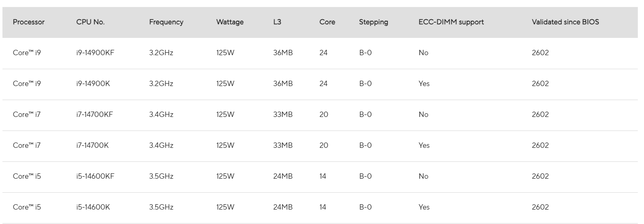Select BIOS version 2602 for i9-14900K
Screen dimensions: 644x224
pos(540,84)
